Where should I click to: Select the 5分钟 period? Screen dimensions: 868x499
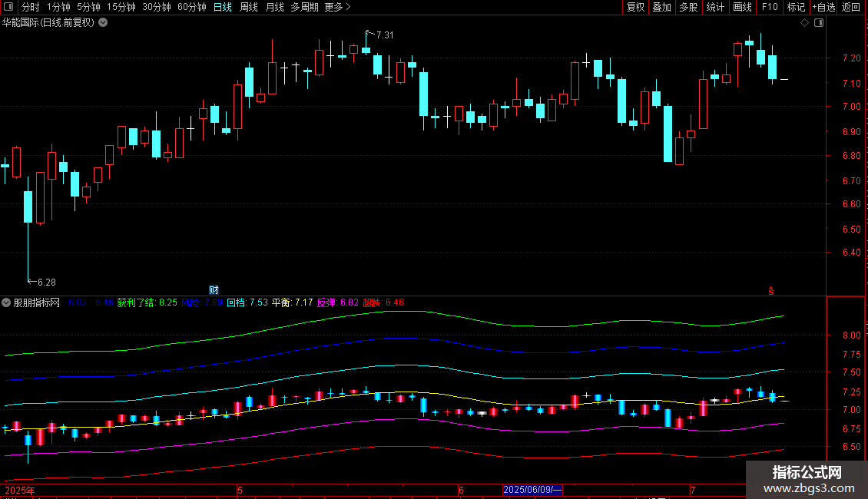pyautogui.click(x=88, y=7)
